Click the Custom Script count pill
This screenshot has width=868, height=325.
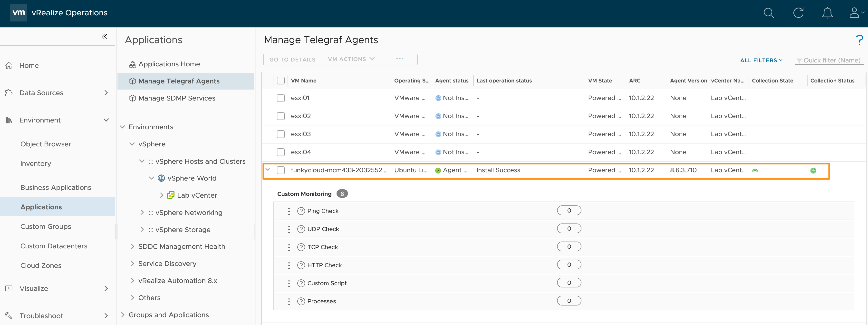(569, 283)
